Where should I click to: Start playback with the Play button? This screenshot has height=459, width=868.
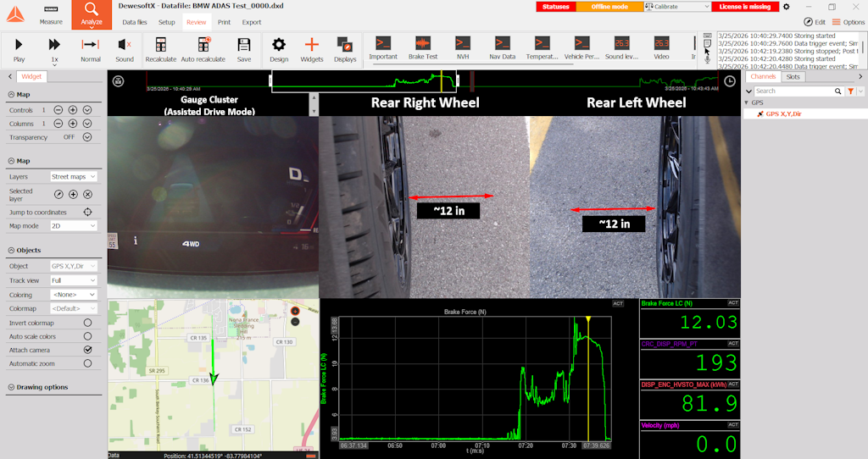coord(19,50)
